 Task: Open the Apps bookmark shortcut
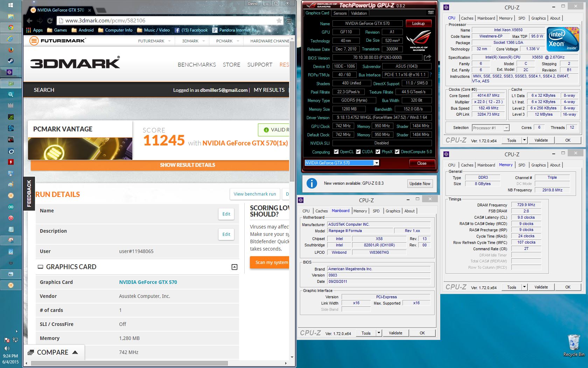pos(34,30)
